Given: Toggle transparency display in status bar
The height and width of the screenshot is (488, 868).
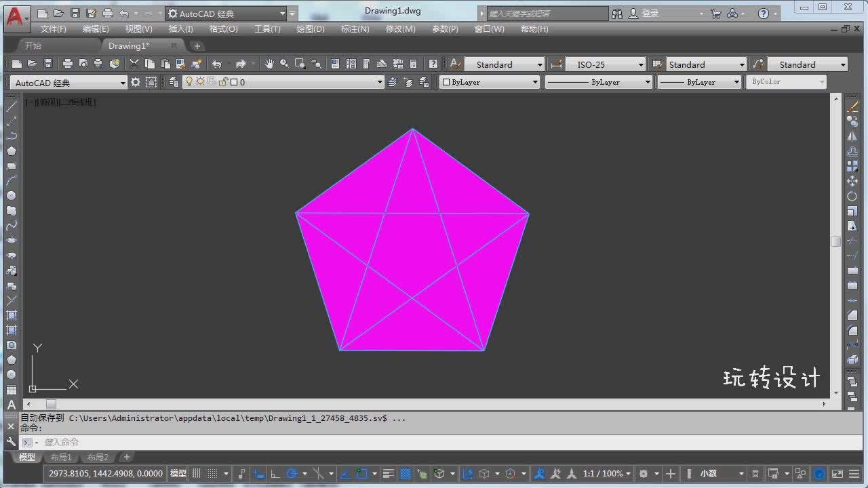Looking at the screenshot, I should pyautogui.click(x=406, y=473).
